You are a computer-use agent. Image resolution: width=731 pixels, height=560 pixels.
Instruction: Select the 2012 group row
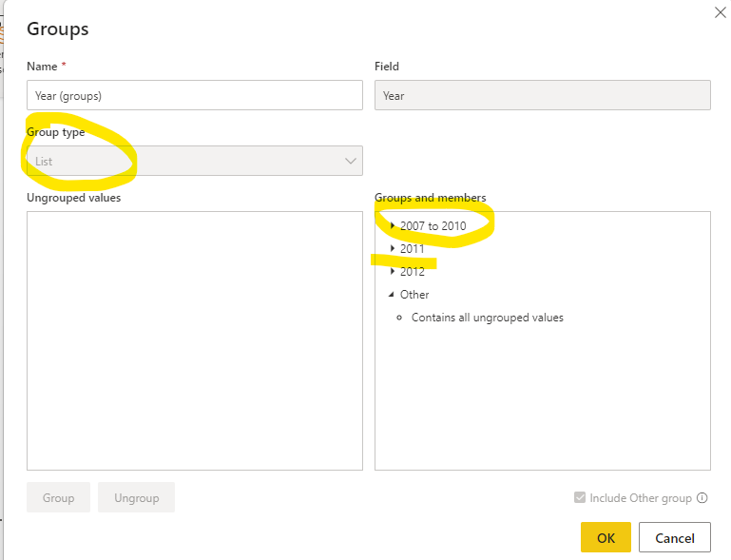(x=413, y=272)
